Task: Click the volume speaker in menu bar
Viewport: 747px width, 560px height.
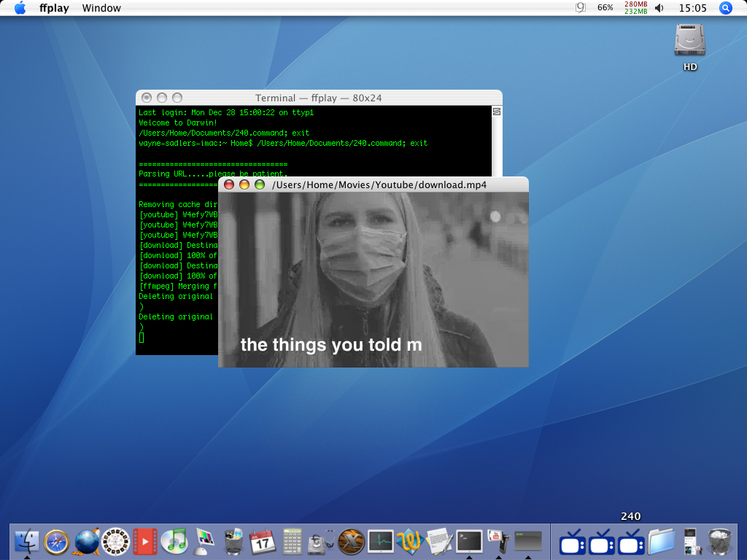Action: [x=659, y=8]
